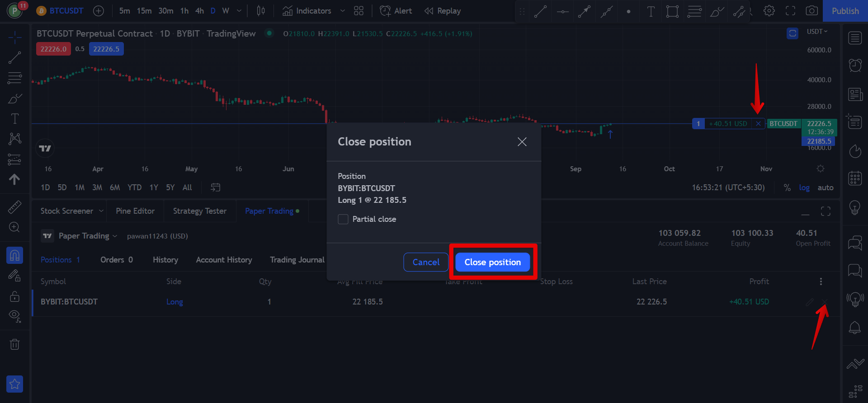Viewport: 868px width, 403px height.
Task: Select the brush drawing tool in sidebar
Action: coord(15,98)
